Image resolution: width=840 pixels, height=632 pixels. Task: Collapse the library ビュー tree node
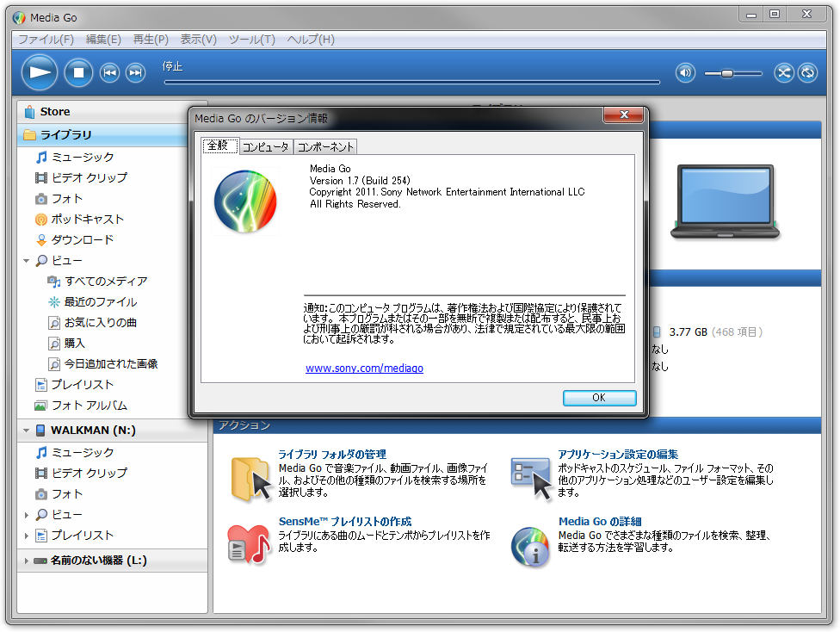tap(26, 261)
